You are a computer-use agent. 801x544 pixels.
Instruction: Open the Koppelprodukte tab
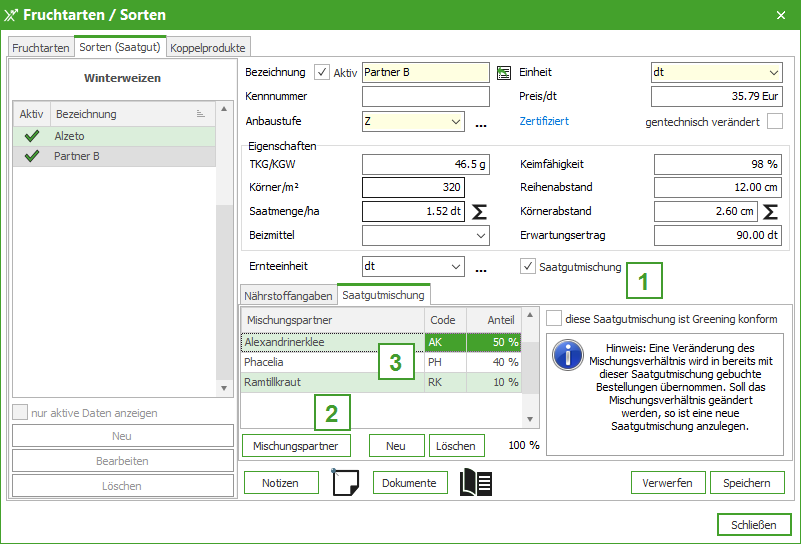[207, 48]
